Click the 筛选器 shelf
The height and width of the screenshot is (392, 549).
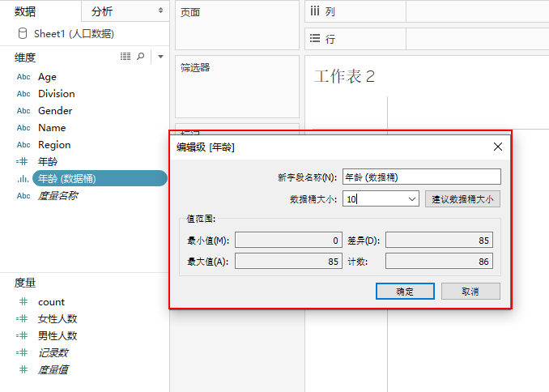click(237, 87)
